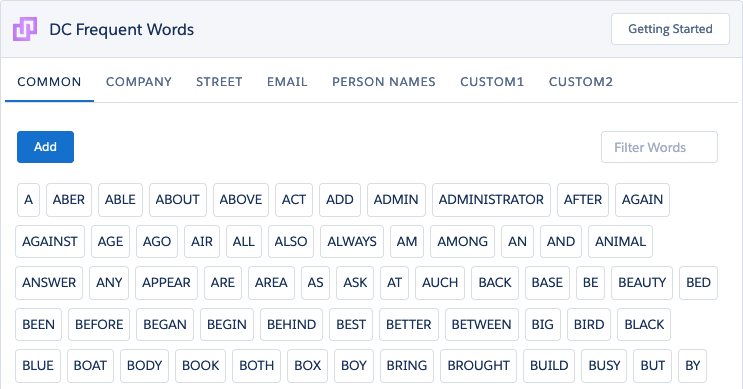
Task: Click the ANIMAL word pill
Action: tap(620, 242)
